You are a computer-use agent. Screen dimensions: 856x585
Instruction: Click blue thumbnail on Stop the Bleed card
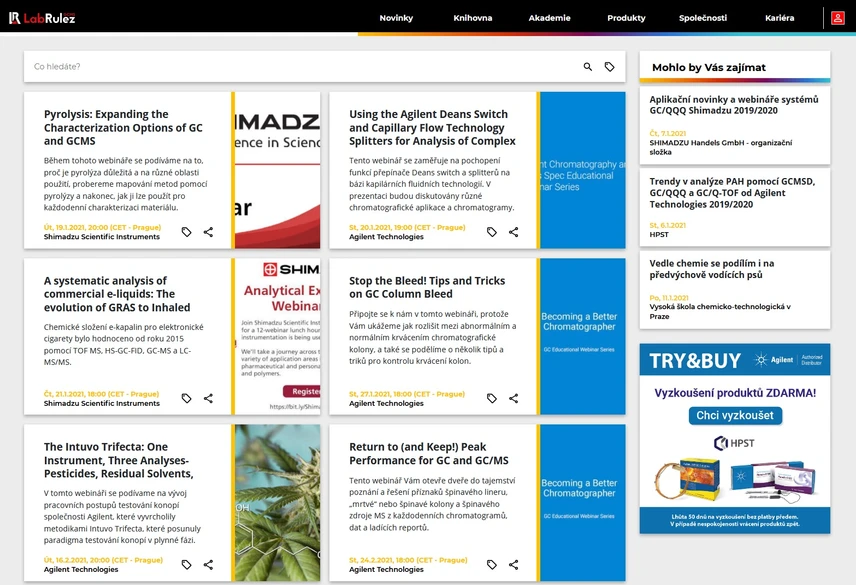pos(582,337)
